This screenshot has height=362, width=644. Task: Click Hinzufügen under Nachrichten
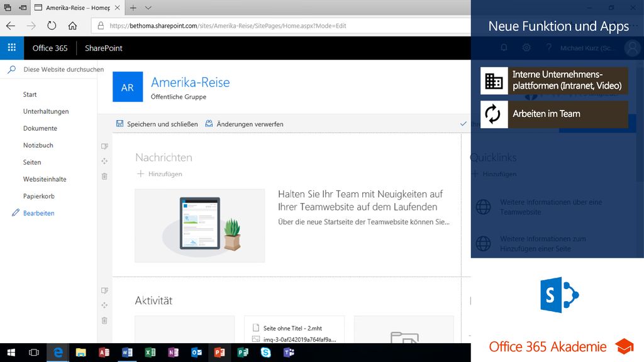point(159,174)
